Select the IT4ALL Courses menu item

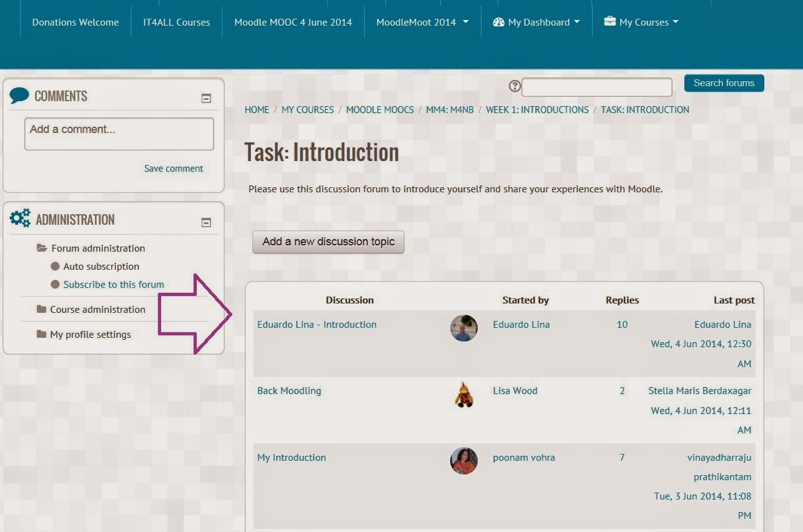pyautogui.click(x=176, y=21)
